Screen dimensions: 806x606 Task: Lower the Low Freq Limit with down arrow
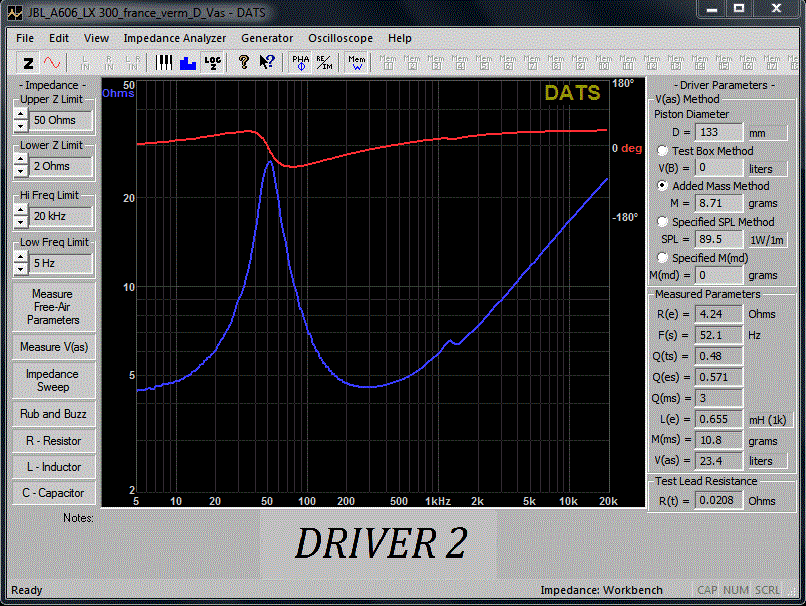coord(20,268)
